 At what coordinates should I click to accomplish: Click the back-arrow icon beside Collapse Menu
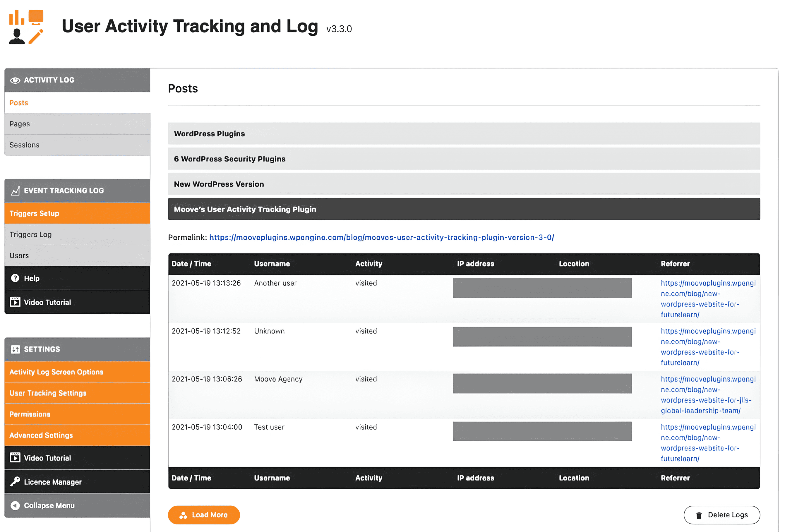[x=15, y=505]
